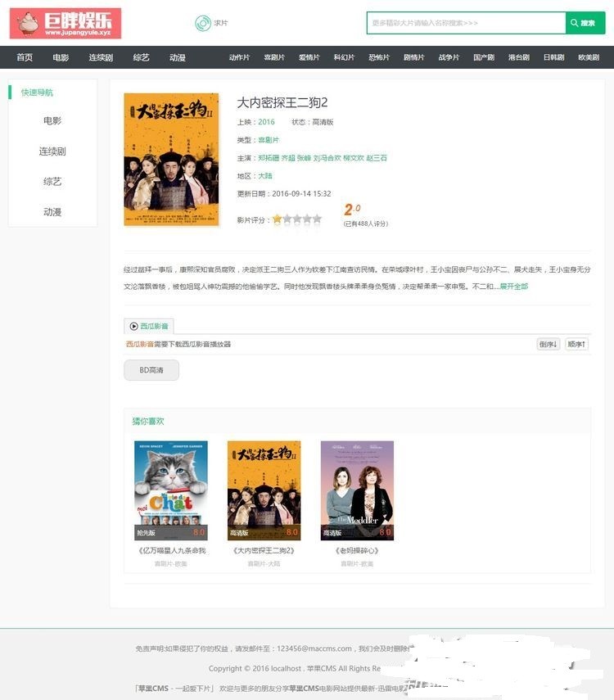614x700 pixels.
Task: Open 连续剧 in the quick navigation sidebar
Action: 52,151
